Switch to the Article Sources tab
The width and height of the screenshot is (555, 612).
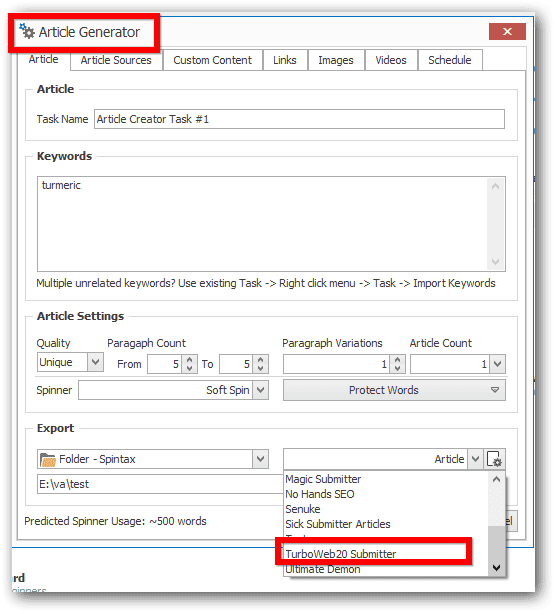[x=116, y=60]
